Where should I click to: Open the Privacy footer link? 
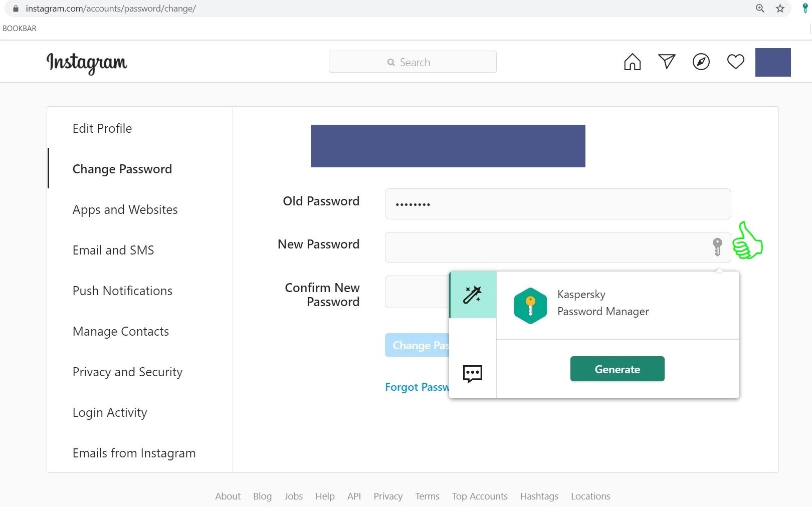point(388,496)
